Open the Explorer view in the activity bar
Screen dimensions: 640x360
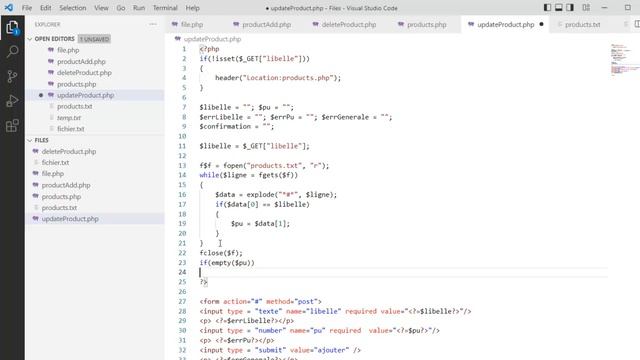[12, 27]
